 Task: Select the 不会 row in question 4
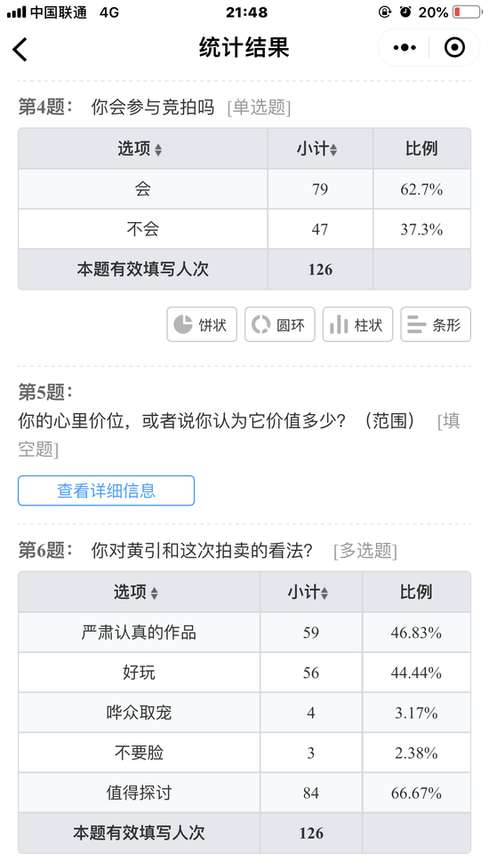pyautogui.click(x=244, y=229)
